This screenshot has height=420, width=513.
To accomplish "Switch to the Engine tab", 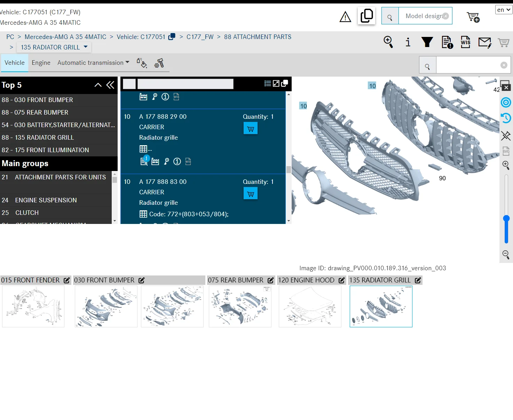I will [x=41, y=63].
